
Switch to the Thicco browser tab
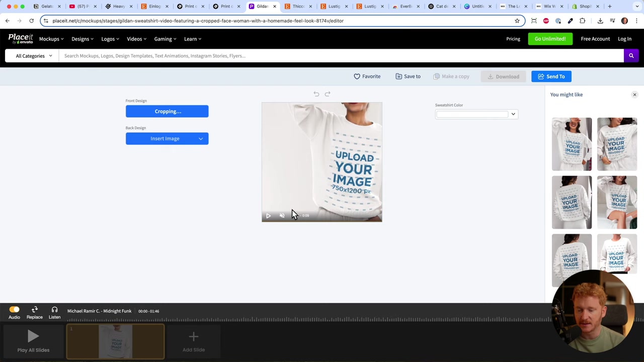click(x=298, y=7)
